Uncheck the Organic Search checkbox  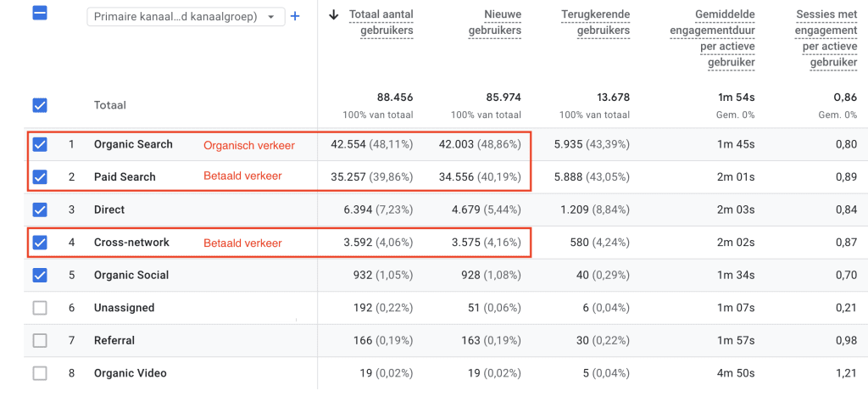(x=39, y=144)
